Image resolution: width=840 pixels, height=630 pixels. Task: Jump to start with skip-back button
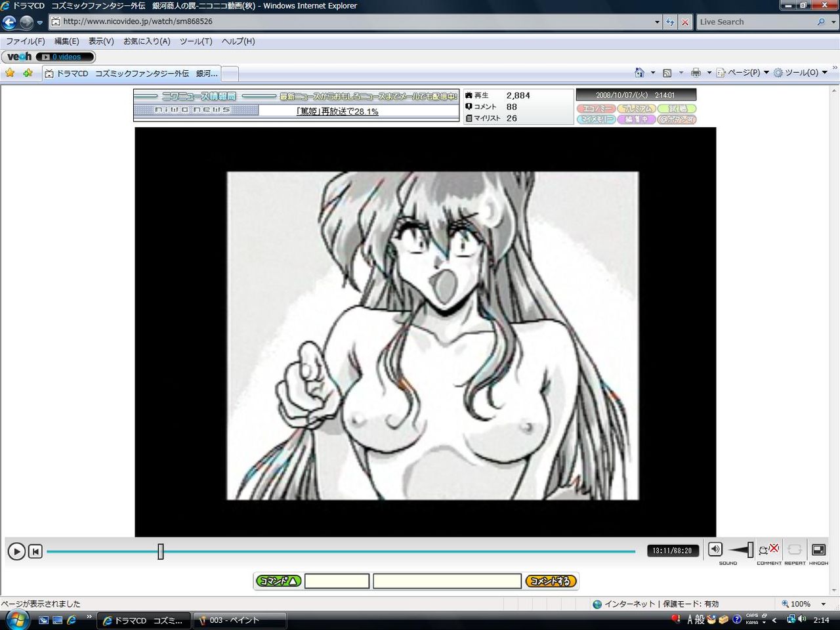[x=35, y=551]
